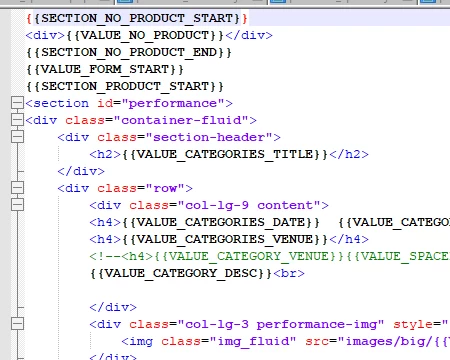450x360 pixels.
Task: Click the green commented {{VALUE_CATEGORY_VENUE}} line
Action: [270, 256]
